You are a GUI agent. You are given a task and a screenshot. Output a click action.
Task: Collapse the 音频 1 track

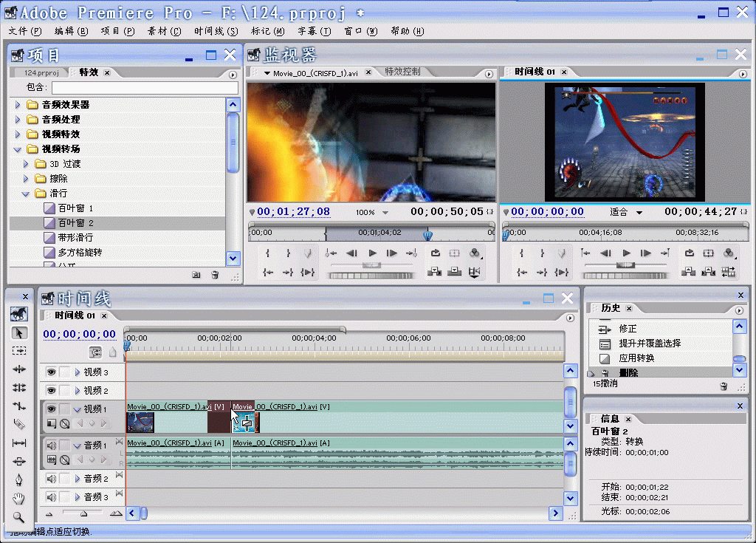click(77, 445)
